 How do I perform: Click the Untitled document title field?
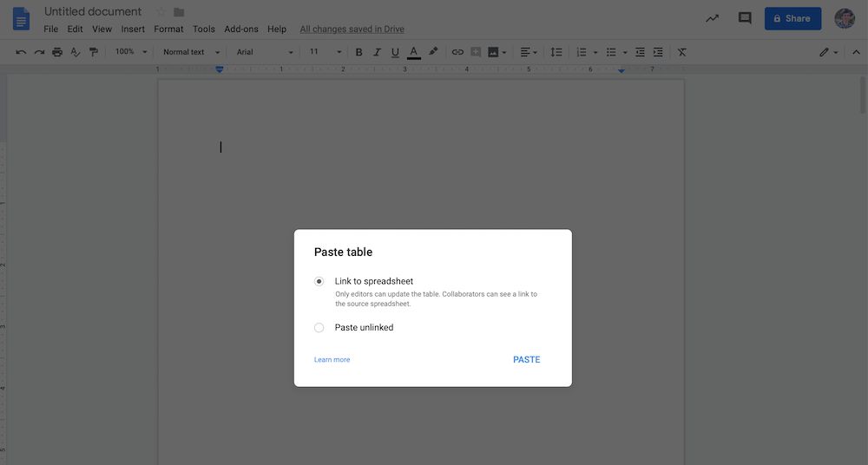click(x=93, y=12)
